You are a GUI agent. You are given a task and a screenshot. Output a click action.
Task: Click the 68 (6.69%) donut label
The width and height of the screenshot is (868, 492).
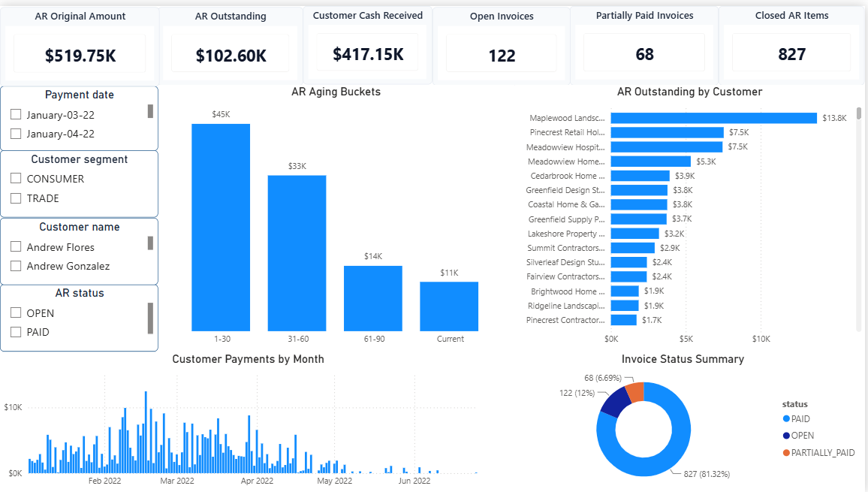click(x=603, y=378)
